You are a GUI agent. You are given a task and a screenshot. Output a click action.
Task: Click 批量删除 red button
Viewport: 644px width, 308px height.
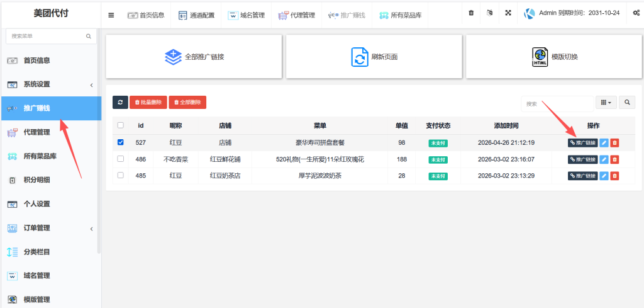tap(148, 103)
